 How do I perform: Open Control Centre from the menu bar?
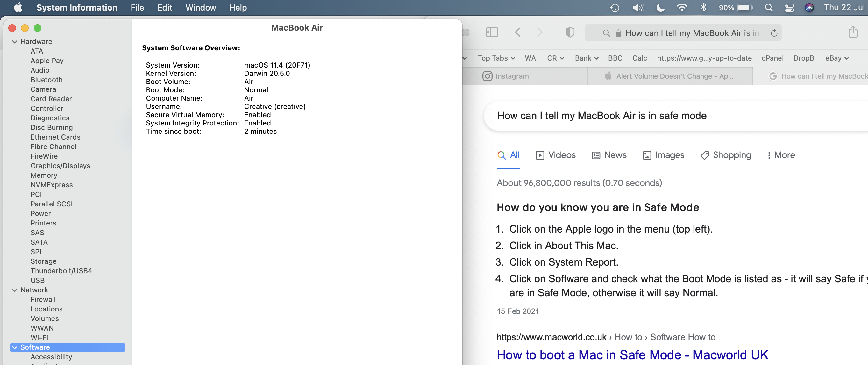[789, 7]
